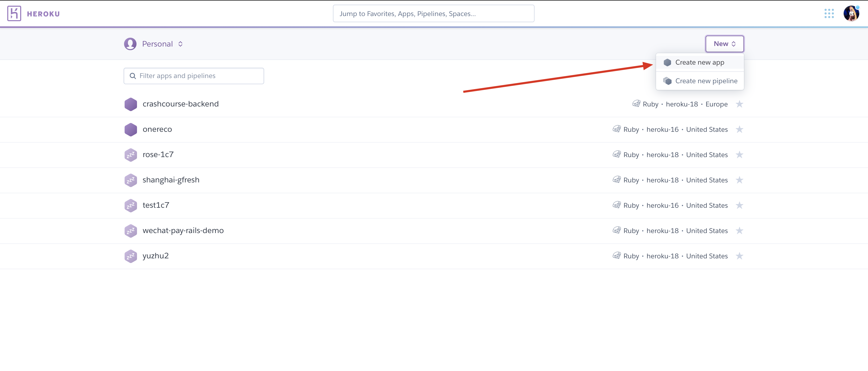The image size is (868, 371).
Task: Click the Personal account avatar icon
Action: (x=130, y=44)
